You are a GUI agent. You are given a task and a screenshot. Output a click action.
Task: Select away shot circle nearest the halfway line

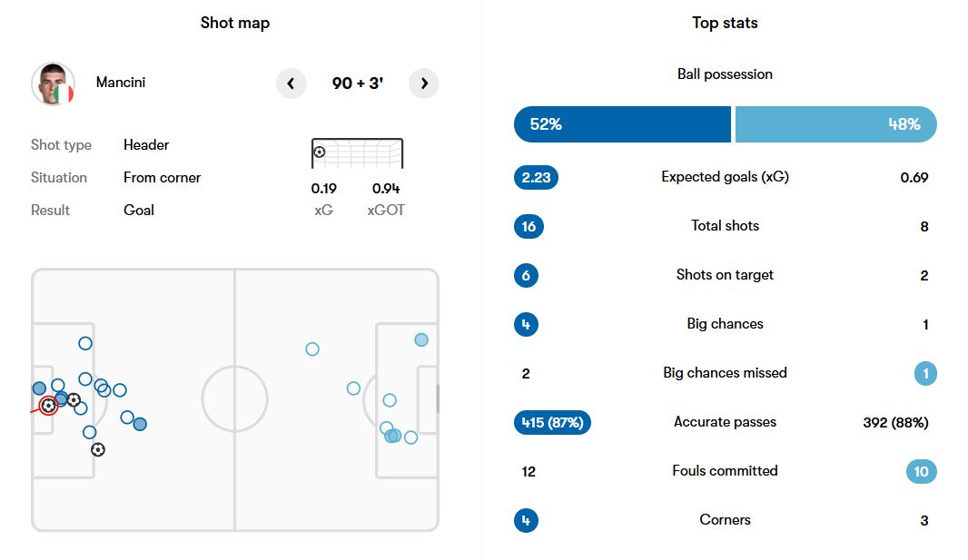point(312,349)
